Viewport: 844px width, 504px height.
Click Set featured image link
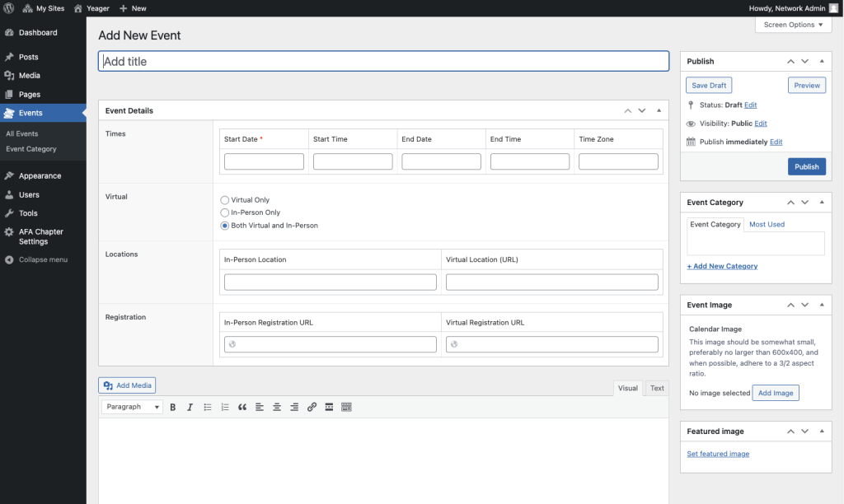click(718, 454)
